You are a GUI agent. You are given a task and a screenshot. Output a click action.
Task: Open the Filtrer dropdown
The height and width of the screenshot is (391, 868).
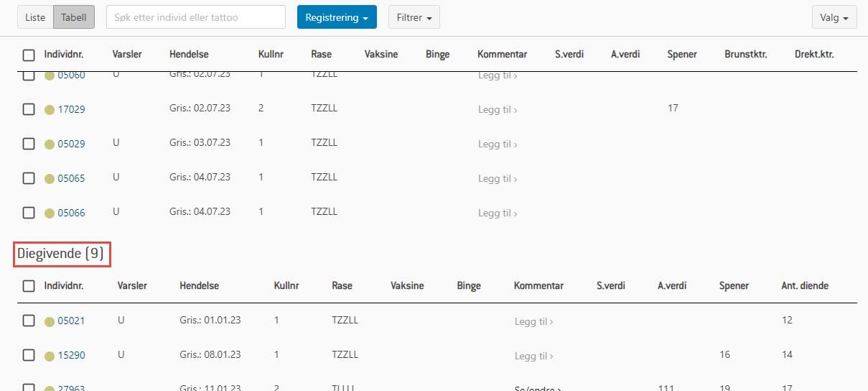[414, 17]
